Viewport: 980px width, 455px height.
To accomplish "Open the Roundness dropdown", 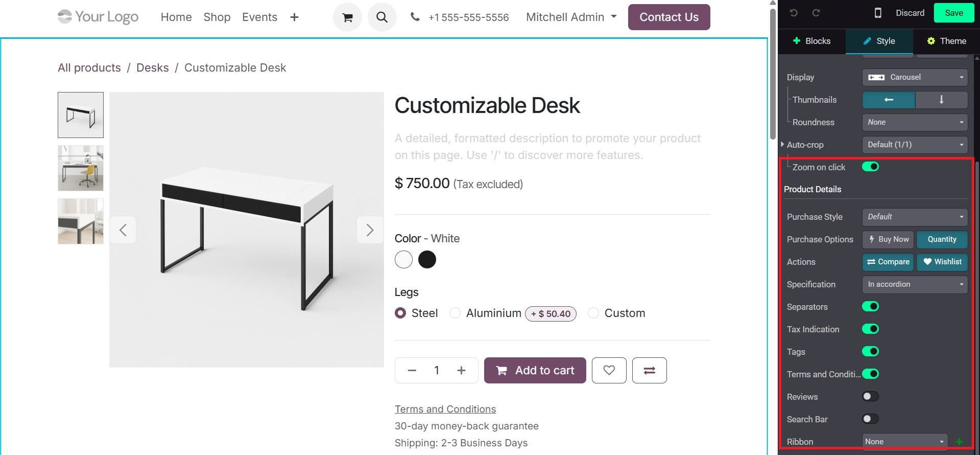I will [915, 122].
